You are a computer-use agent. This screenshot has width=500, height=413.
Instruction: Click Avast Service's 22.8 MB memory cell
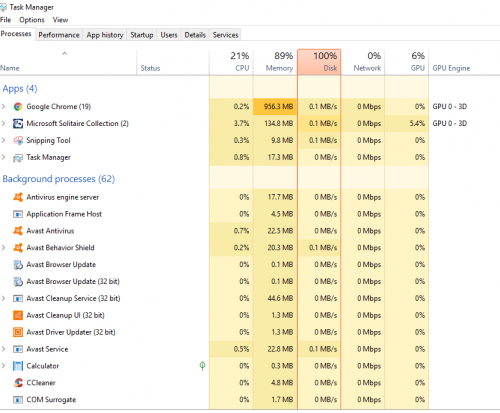275,349
